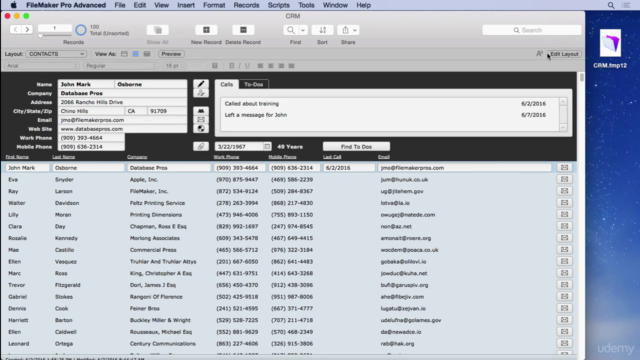Click the paperclip attachment icon
This screenshot has height=360, width=640.
pos(201,147)
